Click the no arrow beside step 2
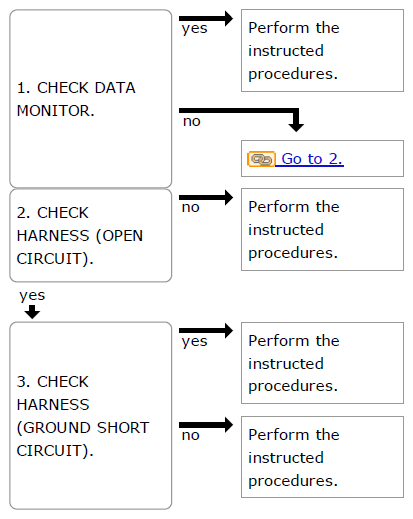This screenshot has width=413, height=519. point(206,198)
